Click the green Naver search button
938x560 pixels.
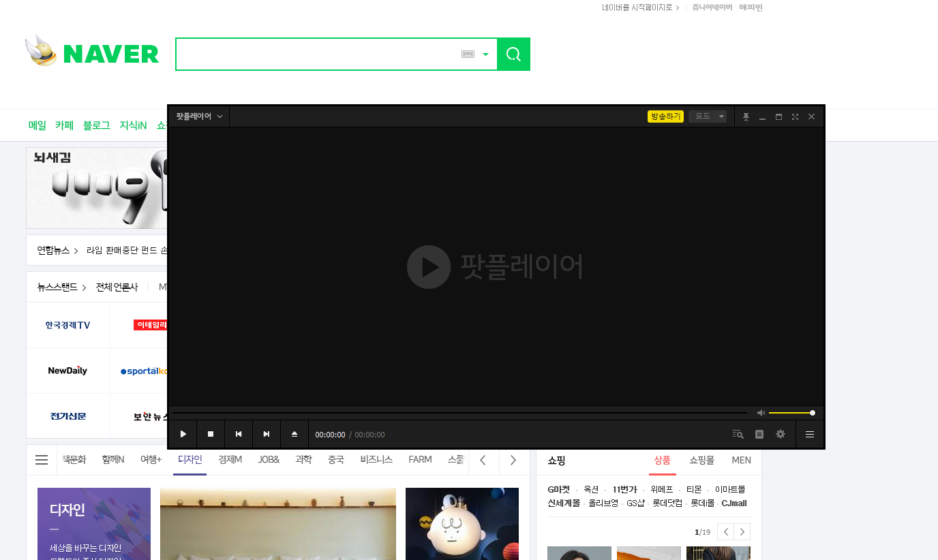pyautogui.click(x=513, y=54)
